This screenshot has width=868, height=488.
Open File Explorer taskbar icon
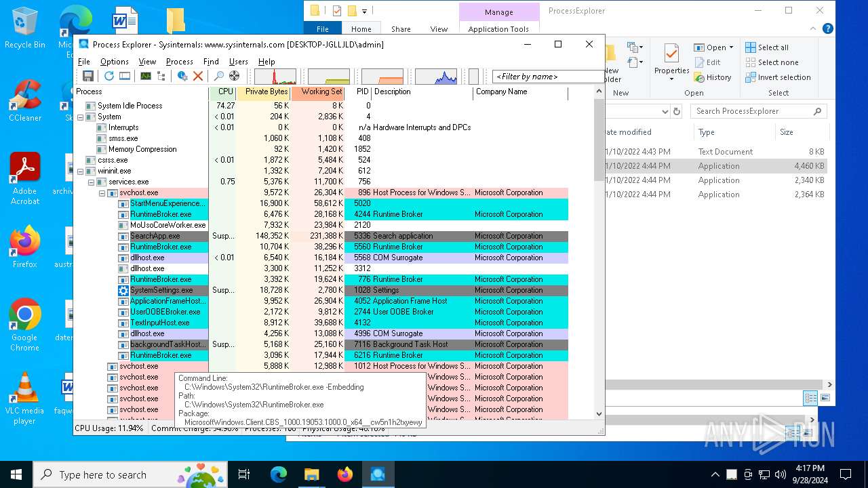coord(312,474)
